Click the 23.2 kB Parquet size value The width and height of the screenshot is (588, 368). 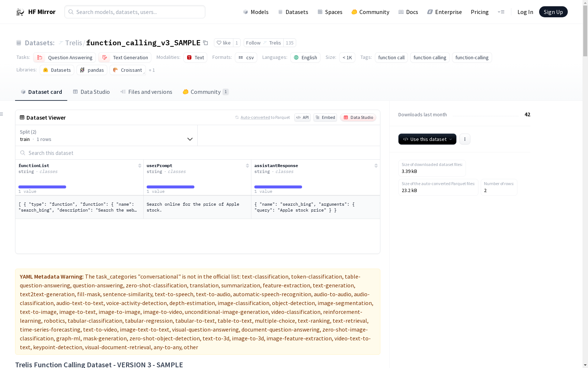(x=409, y=190)
